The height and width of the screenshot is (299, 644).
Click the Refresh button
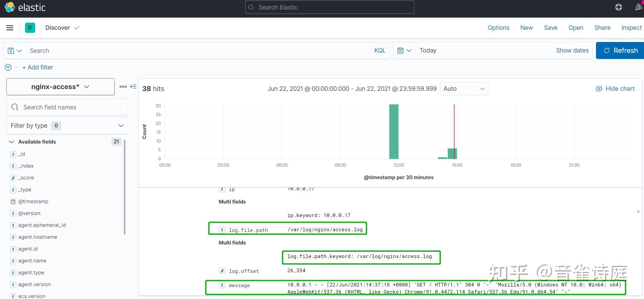[620, 50]
